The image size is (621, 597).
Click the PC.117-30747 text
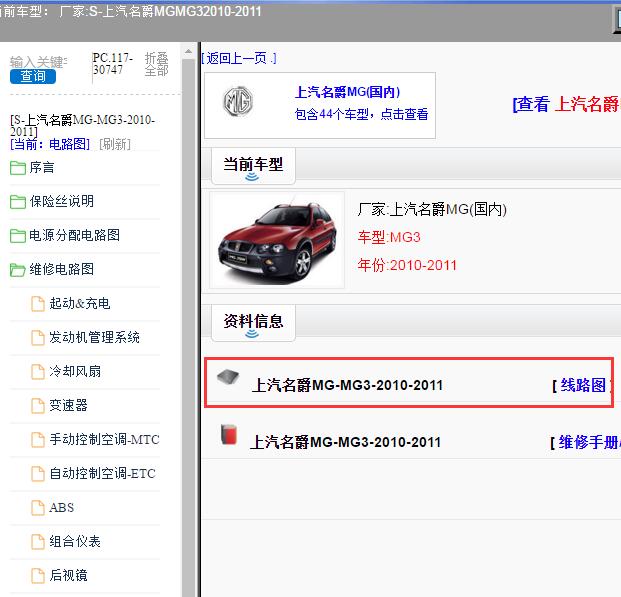(112, 64)
